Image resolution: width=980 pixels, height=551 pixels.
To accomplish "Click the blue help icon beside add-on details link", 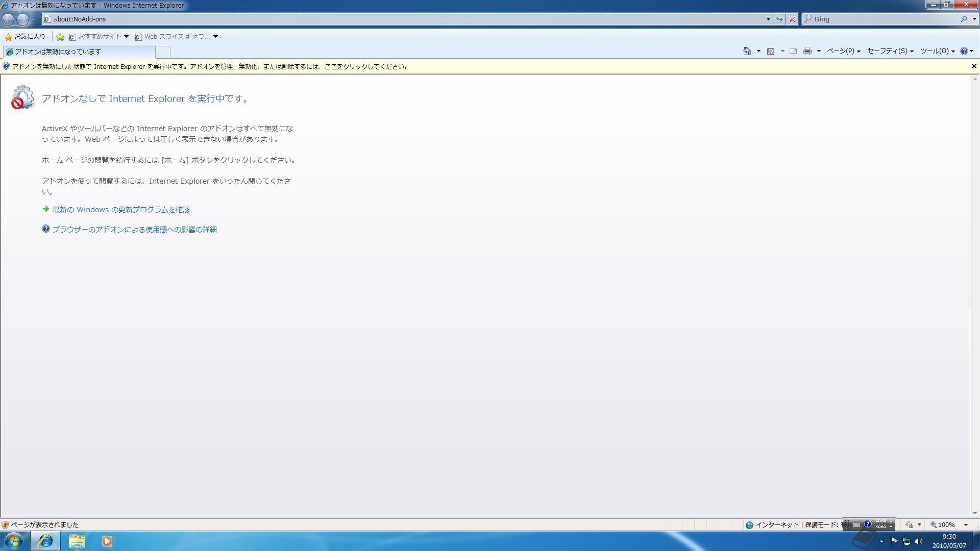I will (46, 229).
